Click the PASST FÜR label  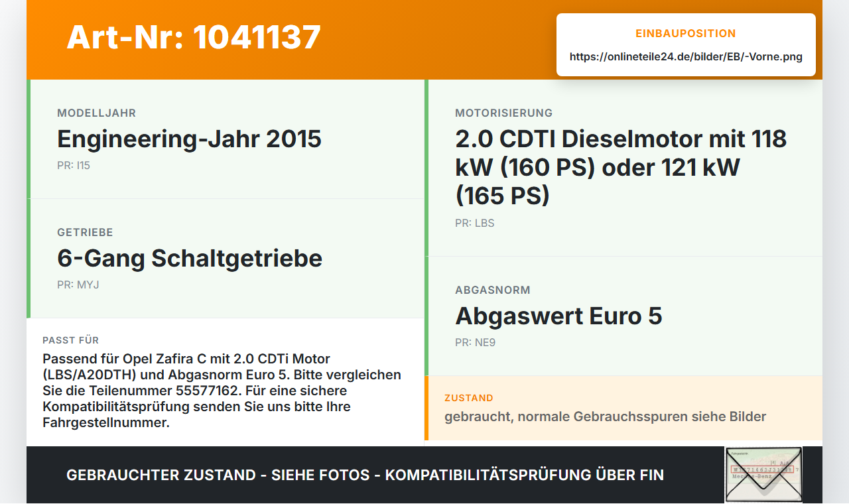coord(71,340)
